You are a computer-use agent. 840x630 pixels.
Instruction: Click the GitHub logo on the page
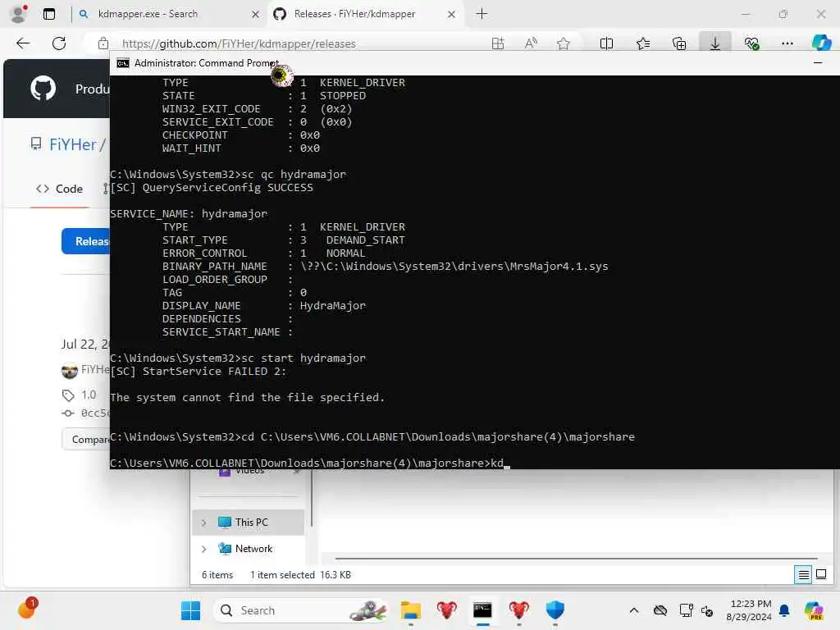43,88
